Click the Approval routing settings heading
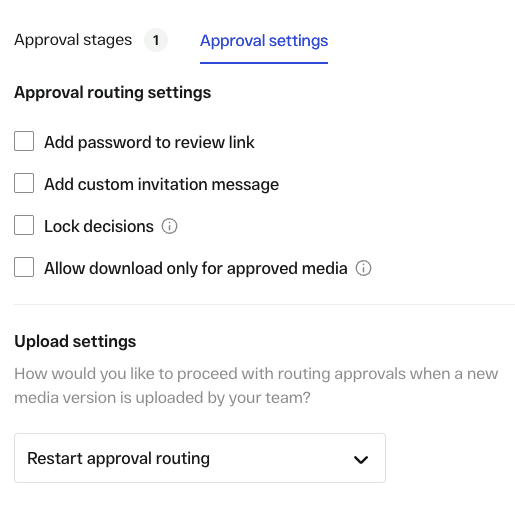The height and width of the screenshot is (517, 515). pyautogui.click(x=113, y=92)
